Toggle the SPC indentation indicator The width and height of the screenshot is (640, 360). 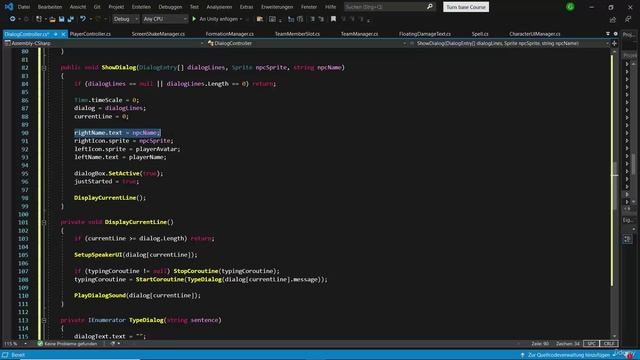pyautogui.click(x=591, y=344)
